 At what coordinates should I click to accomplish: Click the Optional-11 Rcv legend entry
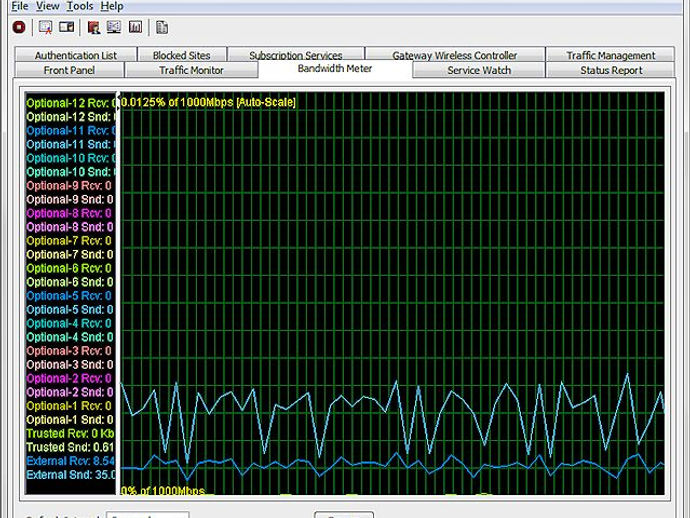tap(71, 131)
